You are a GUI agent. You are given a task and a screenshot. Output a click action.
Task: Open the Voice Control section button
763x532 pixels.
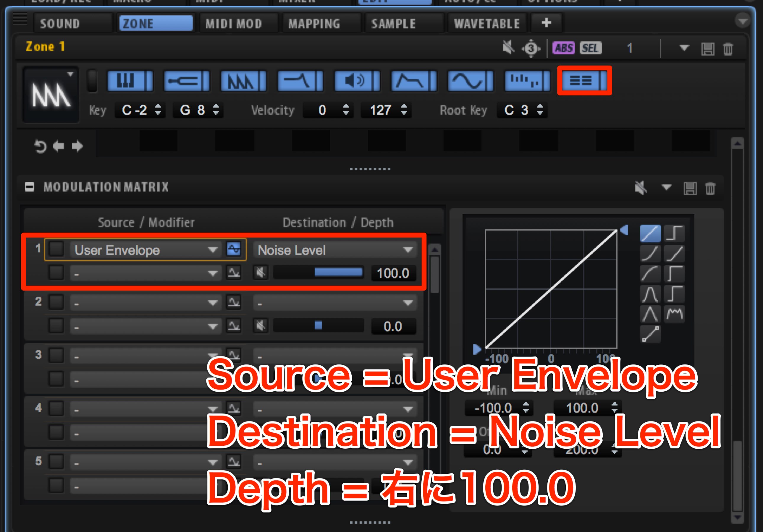click(130, 81)
